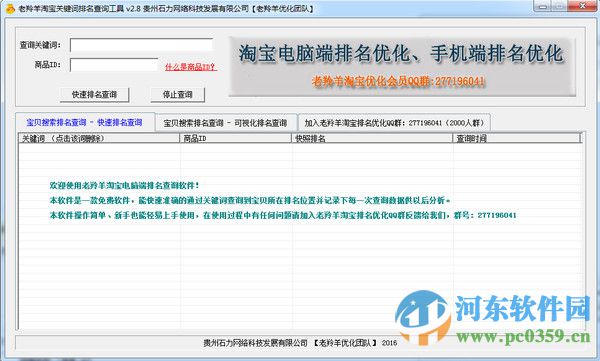
Task: Sort by the 商品ID column header
Action: [235, 138]
